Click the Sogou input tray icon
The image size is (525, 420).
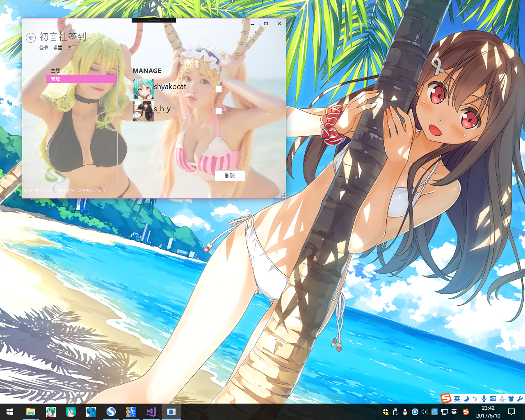tap(466, 412)
